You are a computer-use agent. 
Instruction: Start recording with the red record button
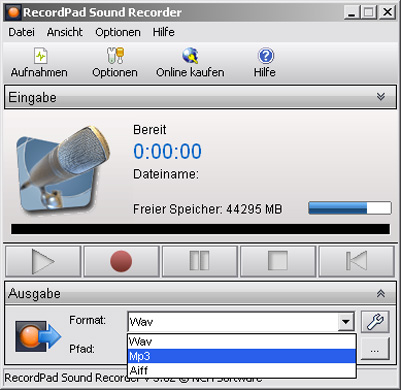tap(121, 261)
